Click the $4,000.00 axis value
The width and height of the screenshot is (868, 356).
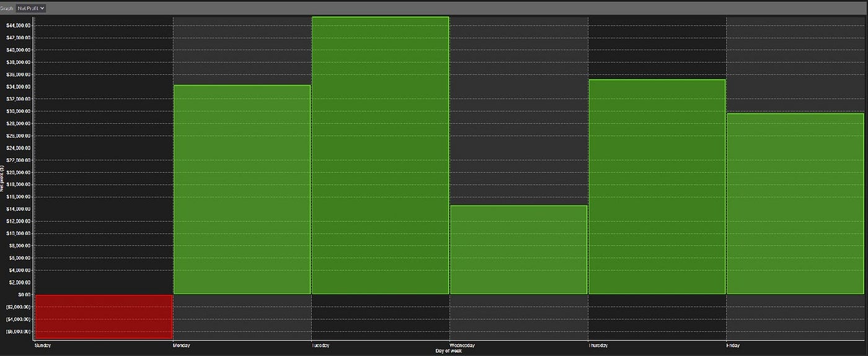click(x=20, y=270)
